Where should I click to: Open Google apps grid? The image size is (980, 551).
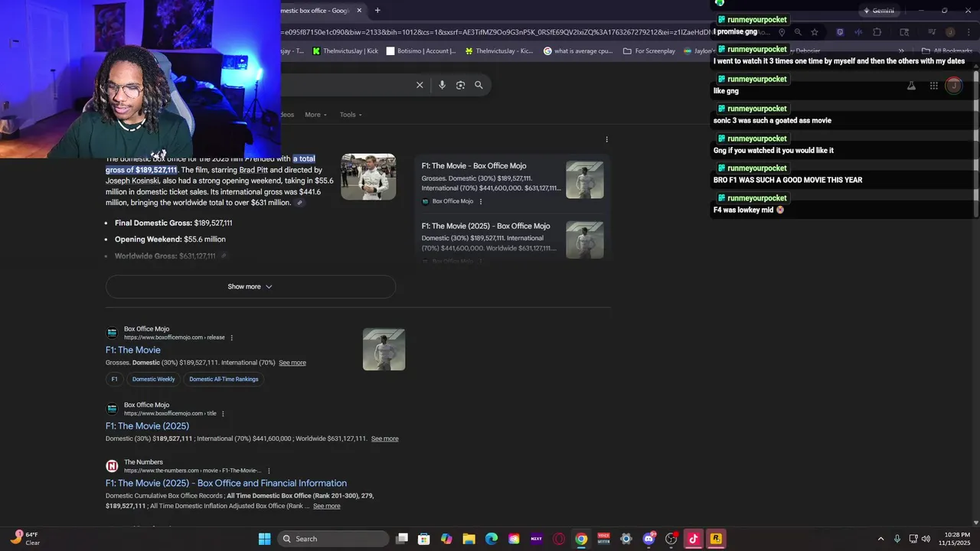(x=933, y=86)
